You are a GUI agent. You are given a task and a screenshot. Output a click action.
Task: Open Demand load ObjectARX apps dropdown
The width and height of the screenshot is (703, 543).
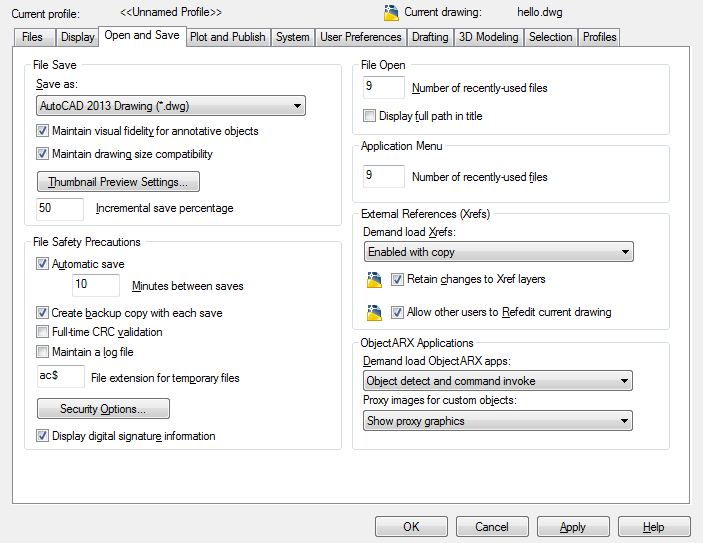pyautogui.click(x=498, y=381)
